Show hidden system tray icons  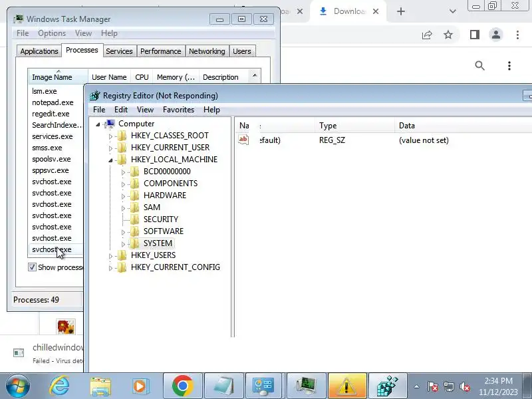(x=417, y=386)
